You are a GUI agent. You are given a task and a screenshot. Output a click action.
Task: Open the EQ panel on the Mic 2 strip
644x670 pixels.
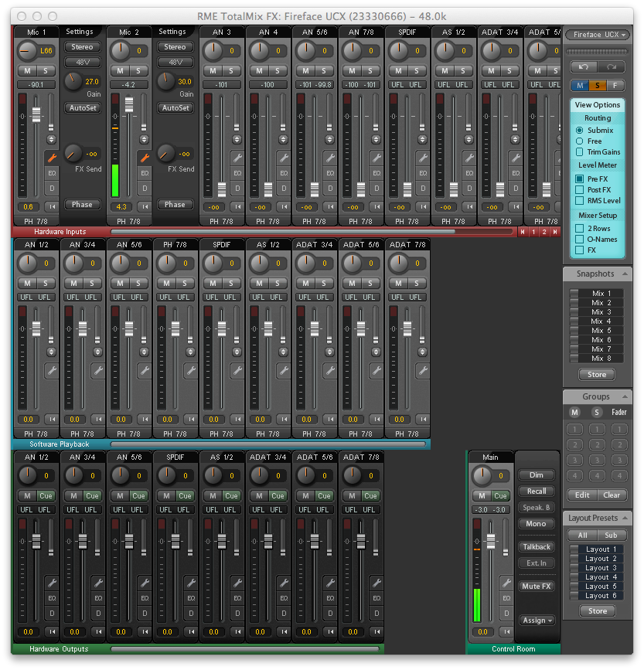pyautogui.click(x=144, y=174)
